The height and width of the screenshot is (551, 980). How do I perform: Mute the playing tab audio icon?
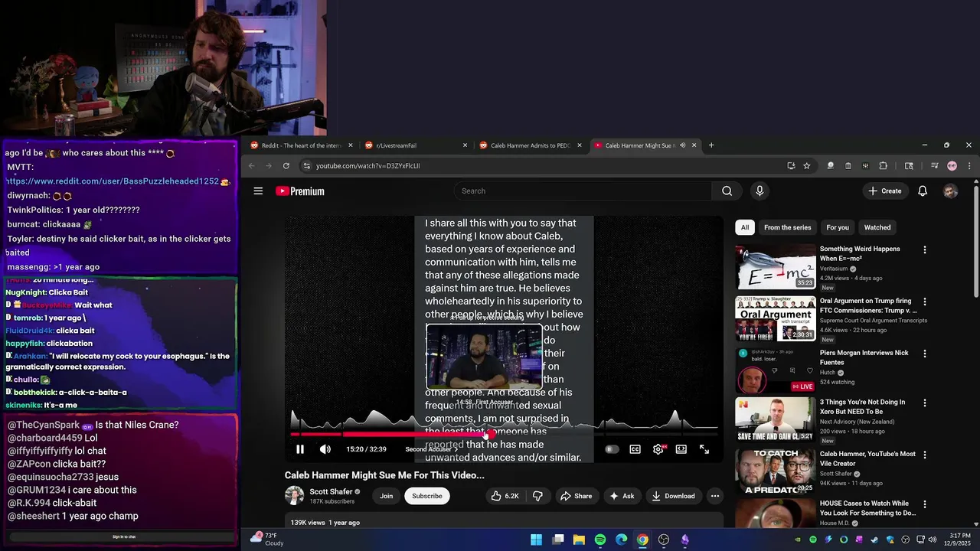pyautogui.click(x=682, y=145)
